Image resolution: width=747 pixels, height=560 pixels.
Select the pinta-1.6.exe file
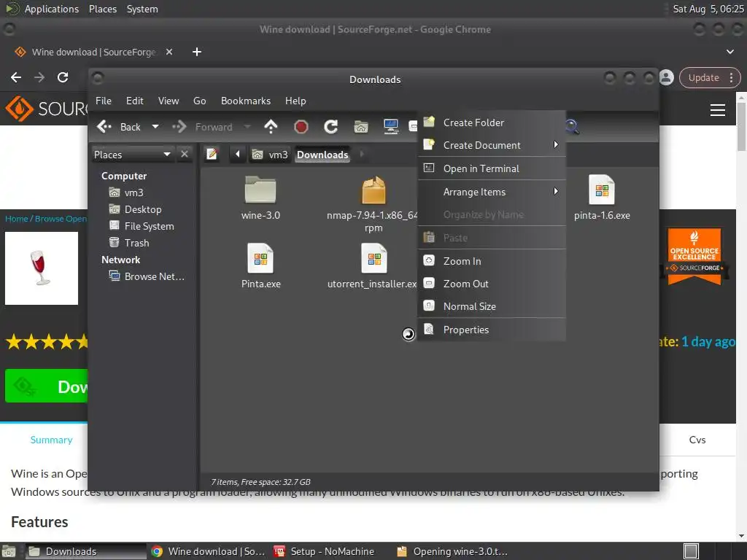[602, 197]
